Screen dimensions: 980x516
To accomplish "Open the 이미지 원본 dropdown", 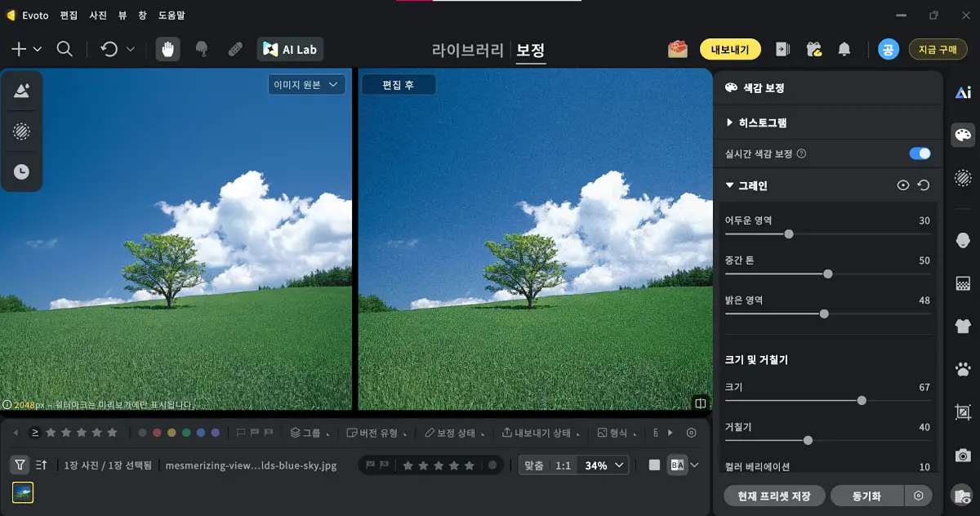I will pos(306,84).
